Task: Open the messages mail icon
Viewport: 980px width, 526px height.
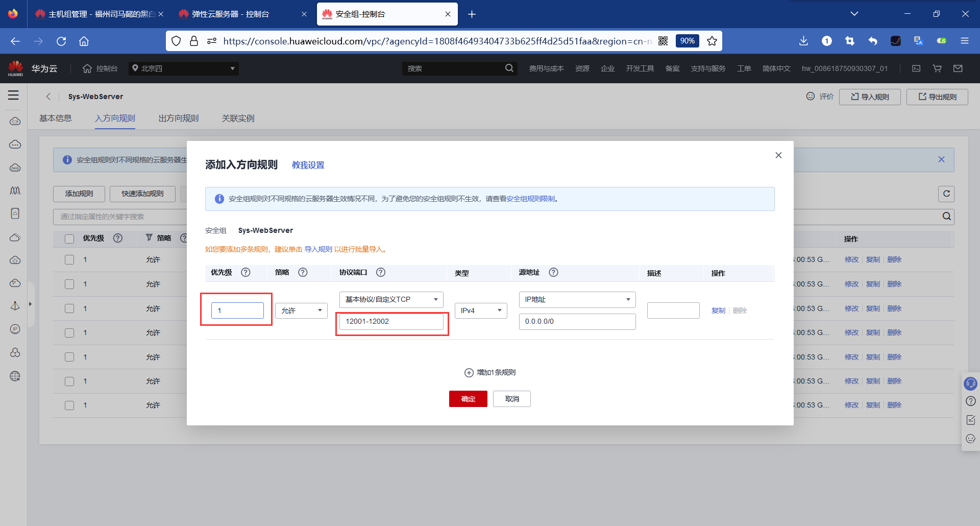Action: coord(958,68)
